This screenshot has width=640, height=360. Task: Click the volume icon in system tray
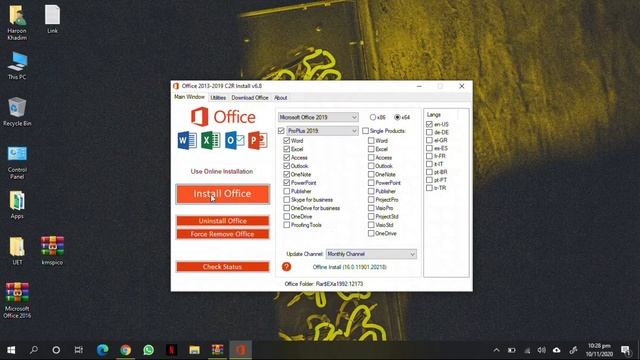[542, 350]
